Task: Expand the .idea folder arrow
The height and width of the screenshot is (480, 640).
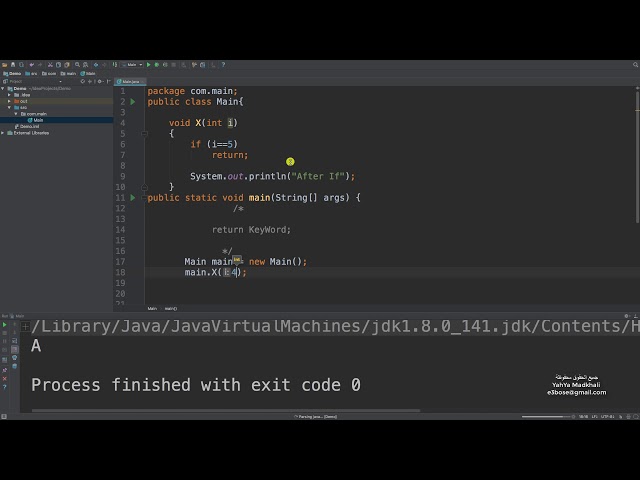Action: pyautogui.click(x=9, y=95)
